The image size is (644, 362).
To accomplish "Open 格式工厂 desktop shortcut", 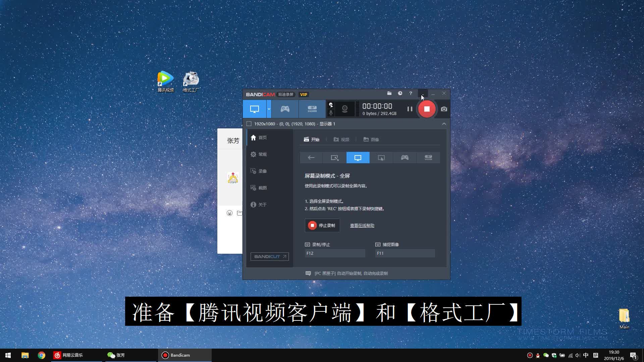I will [191, 82].
